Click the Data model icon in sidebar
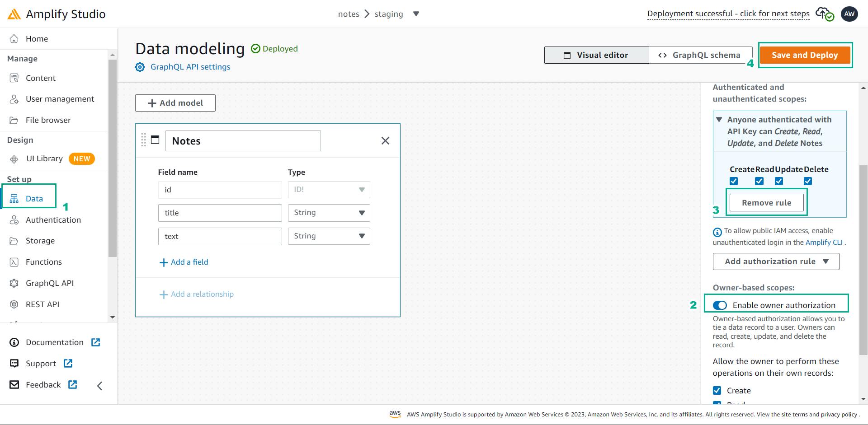Viewport: 868px width, 425px height. 14,199
